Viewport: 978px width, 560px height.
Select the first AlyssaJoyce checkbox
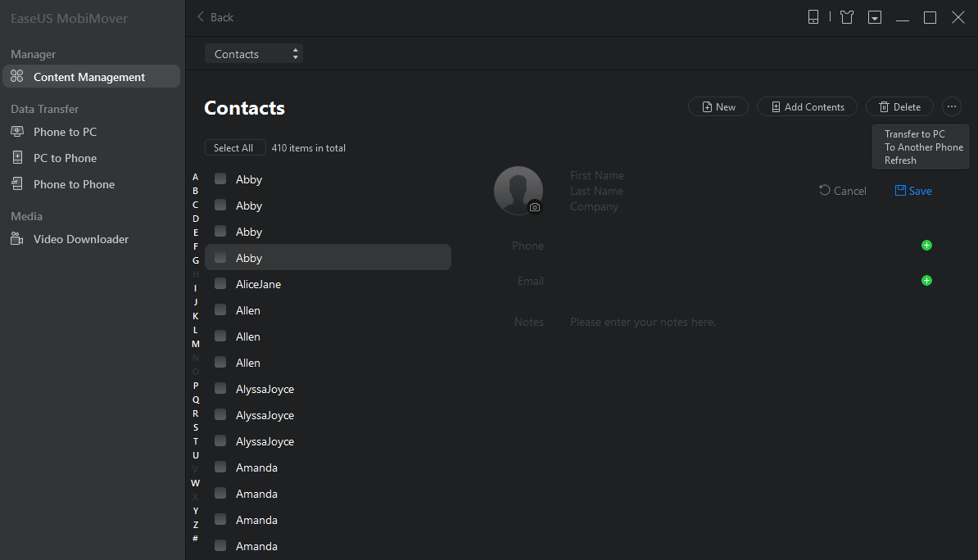(x=220, y=388)
